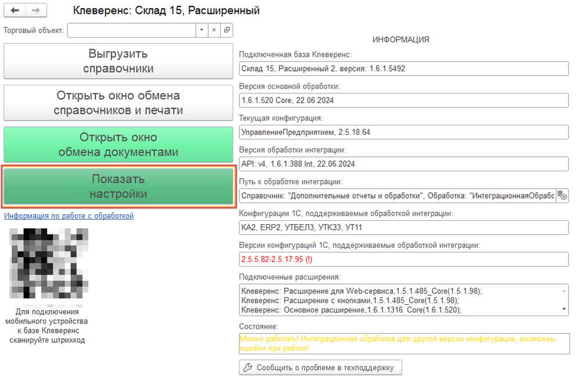Click the Версия основной обработки field
Screen dimensions: 583x392
click(x=404, y=100)
